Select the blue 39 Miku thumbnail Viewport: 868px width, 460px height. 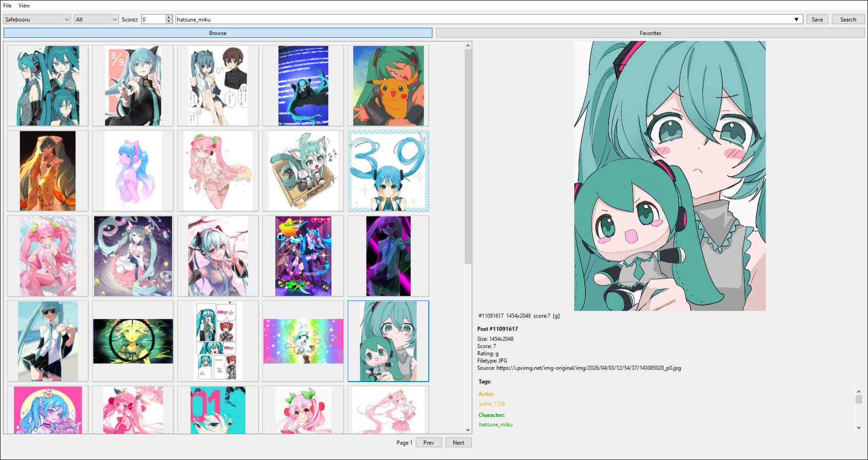tap(388, 171)
